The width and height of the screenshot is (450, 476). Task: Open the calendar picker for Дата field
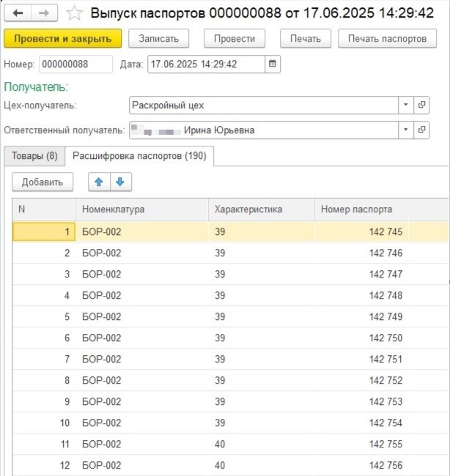[x=273, y=64]
